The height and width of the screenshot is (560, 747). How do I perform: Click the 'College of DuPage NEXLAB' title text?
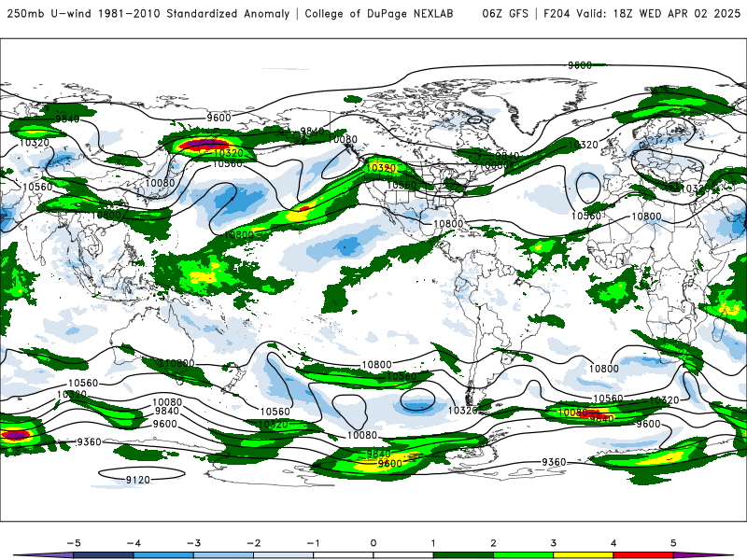pos(379,14)
